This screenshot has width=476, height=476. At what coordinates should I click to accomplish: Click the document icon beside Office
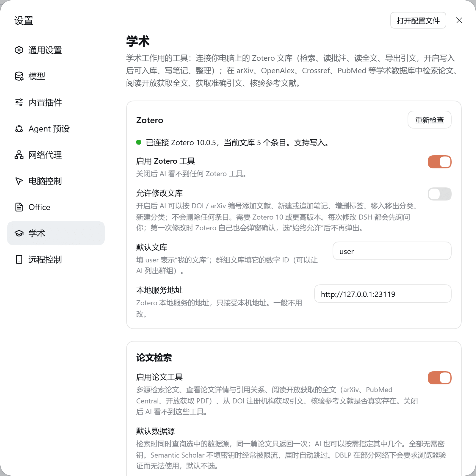[x=19, y=207]
